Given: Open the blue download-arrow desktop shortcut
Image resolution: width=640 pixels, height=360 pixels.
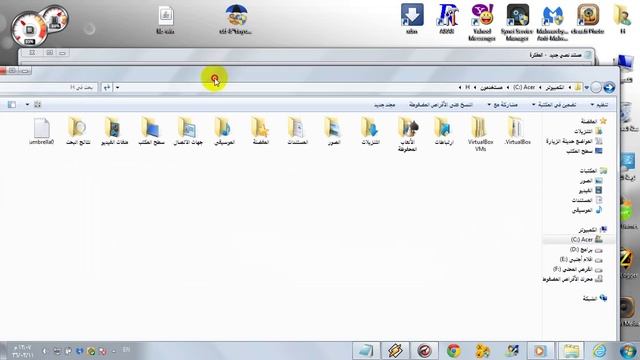Looking at the screenshot, I should click(x=412, y=19).
